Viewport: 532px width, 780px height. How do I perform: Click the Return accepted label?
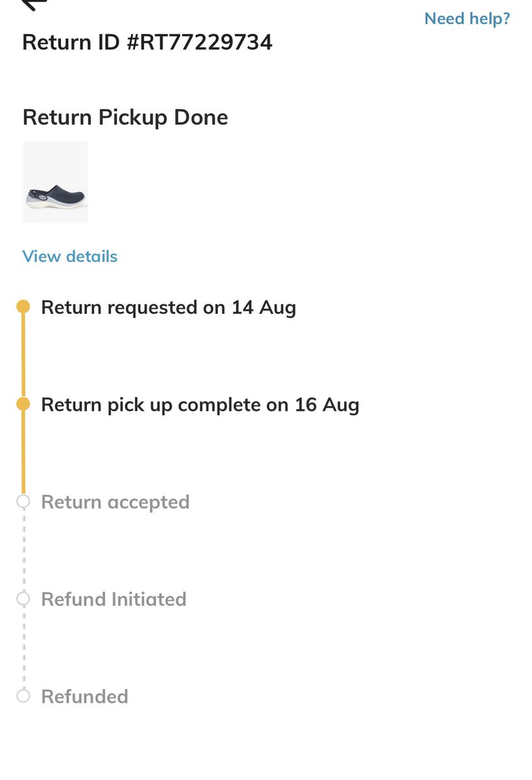pyautogui.click(x=116, y=502)
